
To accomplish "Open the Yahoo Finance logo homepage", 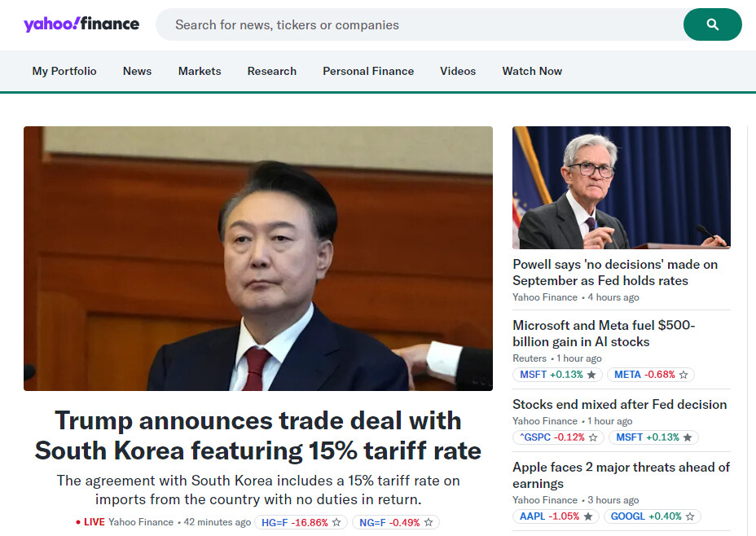I will point(81,24).
